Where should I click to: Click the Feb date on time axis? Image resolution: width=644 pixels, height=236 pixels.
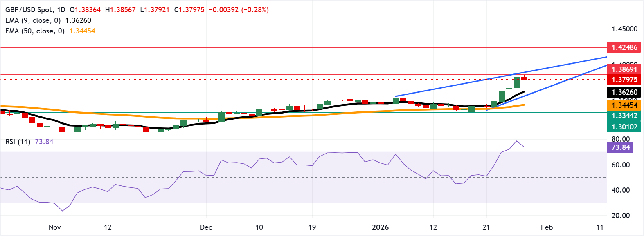547,227
